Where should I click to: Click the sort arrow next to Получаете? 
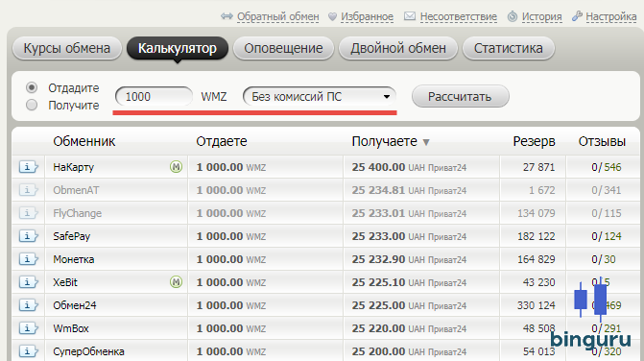[x=426, y=142]
